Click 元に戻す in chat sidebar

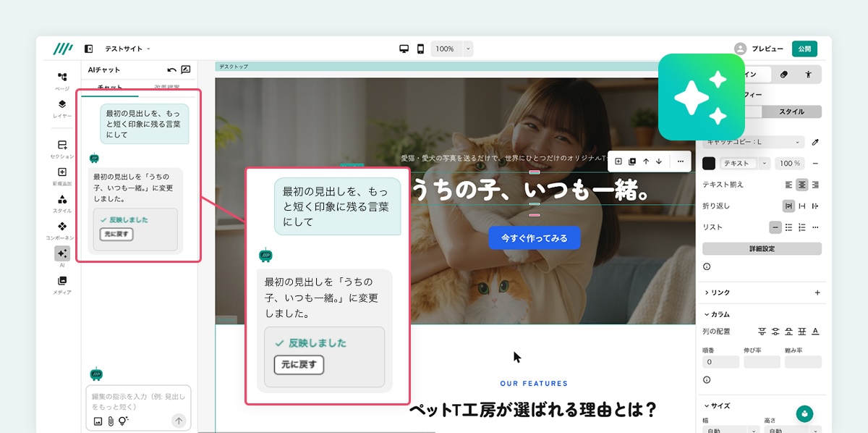click(116, 234)
